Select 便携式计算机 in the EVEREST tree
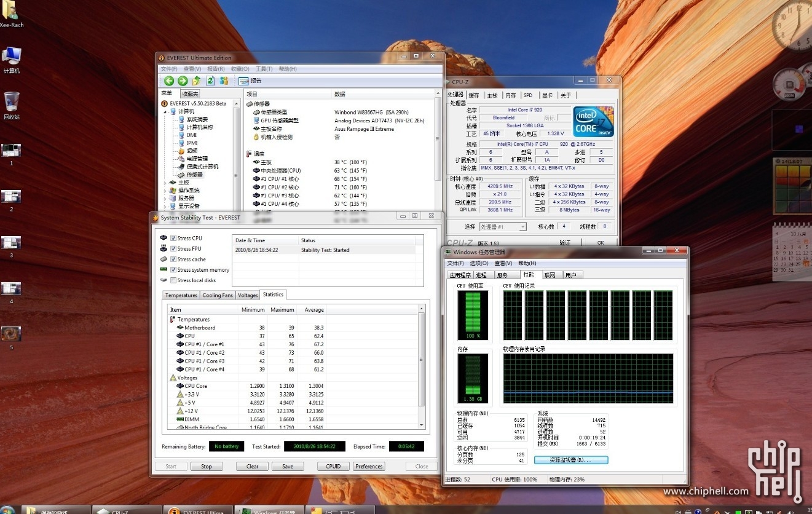812x514 pixels. tap(202, 167)
